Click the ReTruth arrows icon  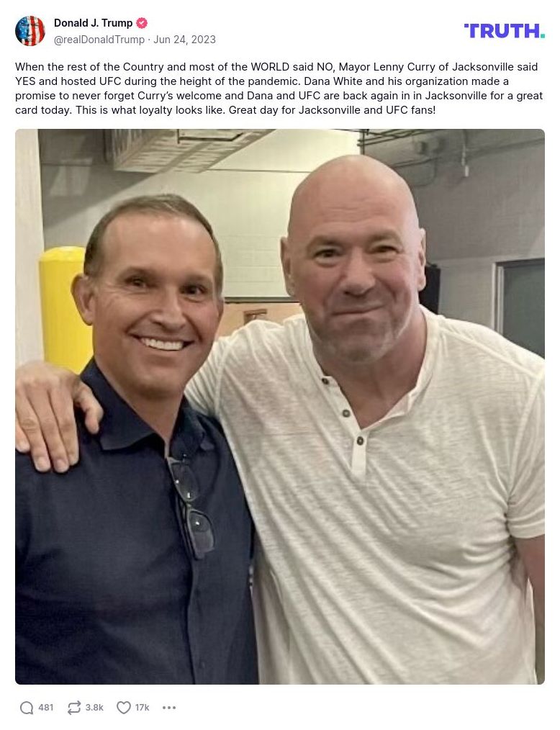pos(74,708)
